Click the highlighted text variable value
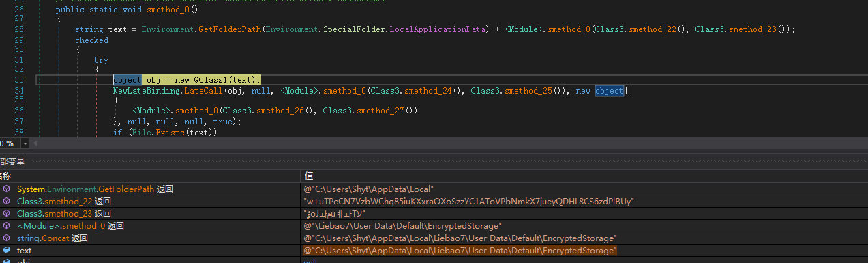The height and width of the screenshot is (263, 868). click(460, 251)
